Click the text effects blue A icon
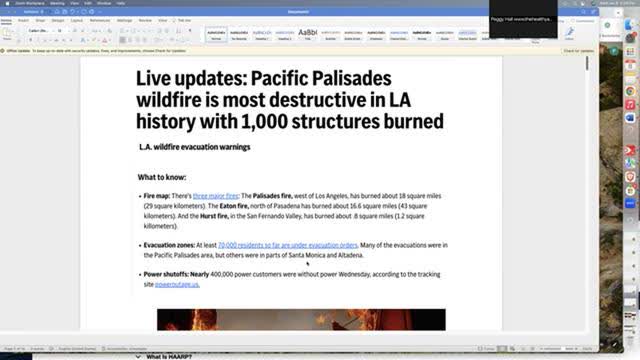Image resolution: width=640 pixels, height=360 pixels. click(x=83, y=40)
